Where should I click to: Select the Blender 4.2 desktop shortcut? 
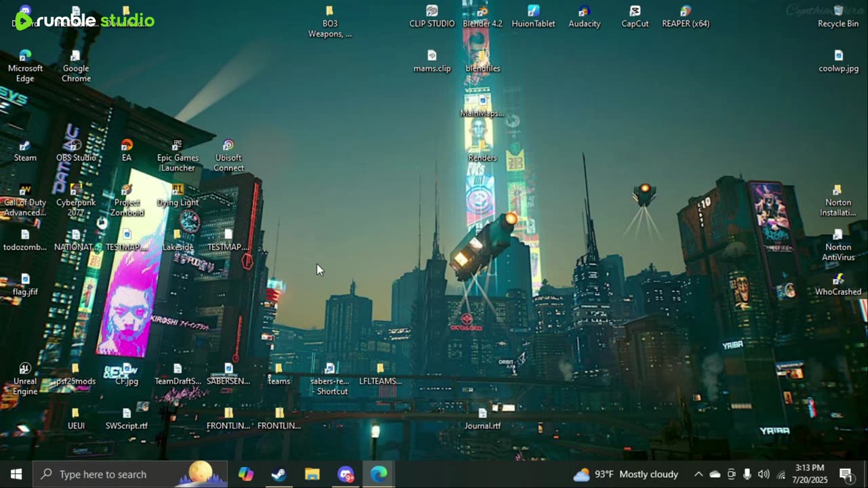pyautogui.click(x=483, y=16)
